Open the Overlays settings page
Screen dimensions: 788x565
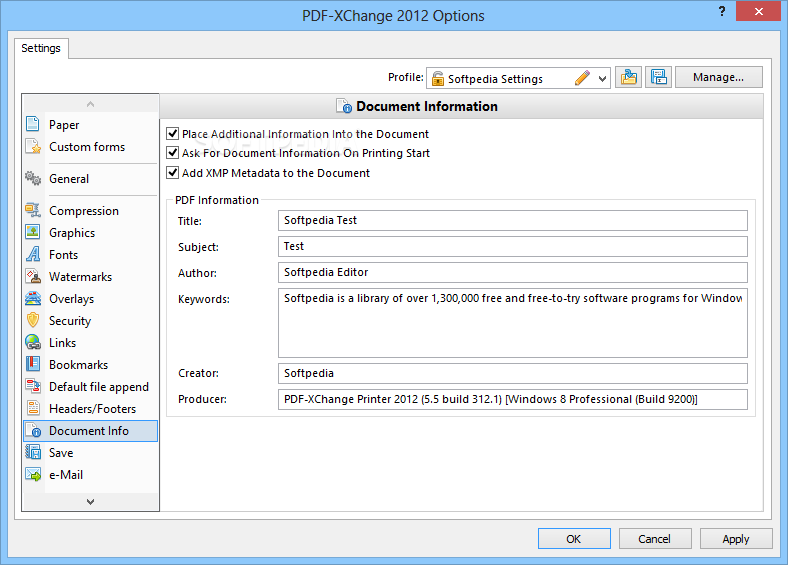90,299
